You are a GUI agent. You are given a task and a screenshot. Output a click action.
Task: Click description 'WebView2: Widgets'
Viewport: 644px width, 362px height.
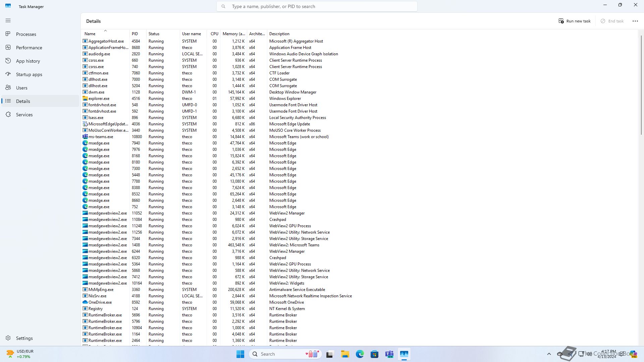[287, 283]
